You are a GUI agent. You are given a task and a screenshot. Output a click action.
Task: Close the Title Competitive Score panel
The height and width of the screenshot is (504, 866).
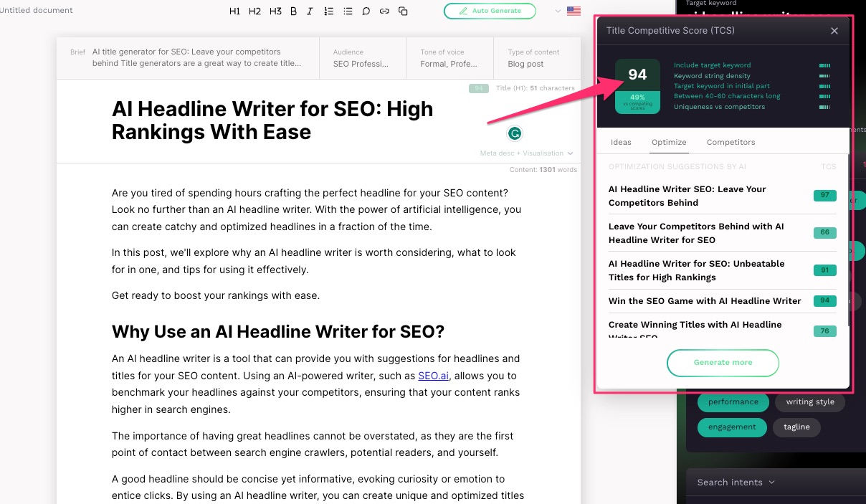click(x=834, y=31)
